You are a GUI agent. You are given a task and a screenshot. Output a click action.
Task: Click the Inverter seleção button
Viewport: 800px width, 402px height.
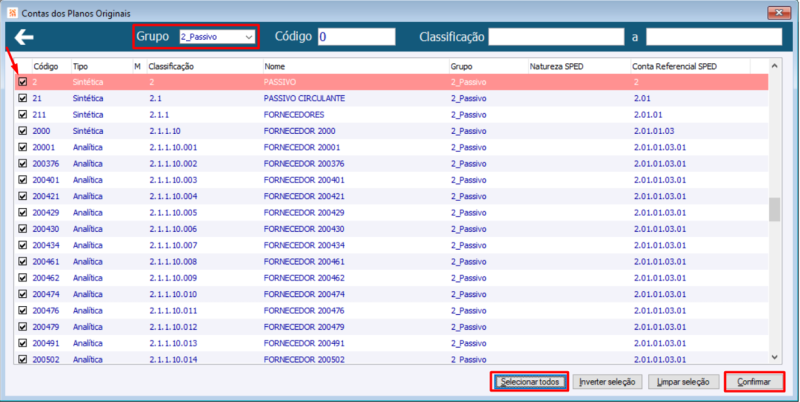(x=607, y=382)
